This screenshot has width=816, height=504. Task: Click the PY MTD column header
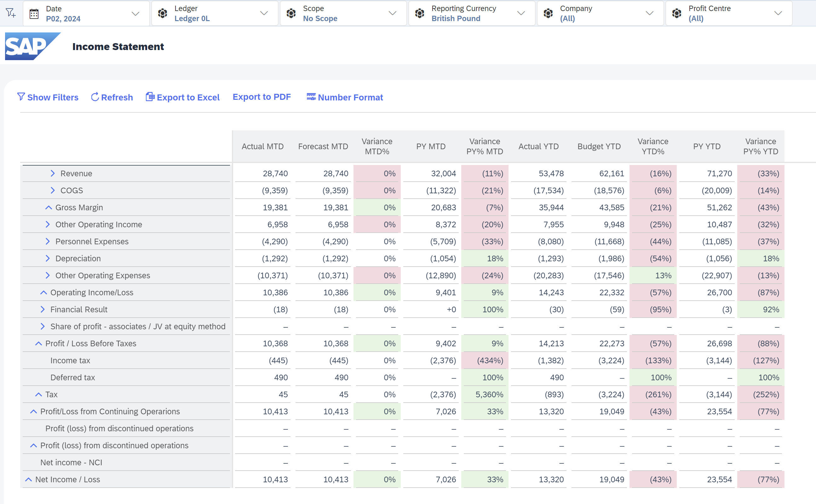(x=431, y=146)
